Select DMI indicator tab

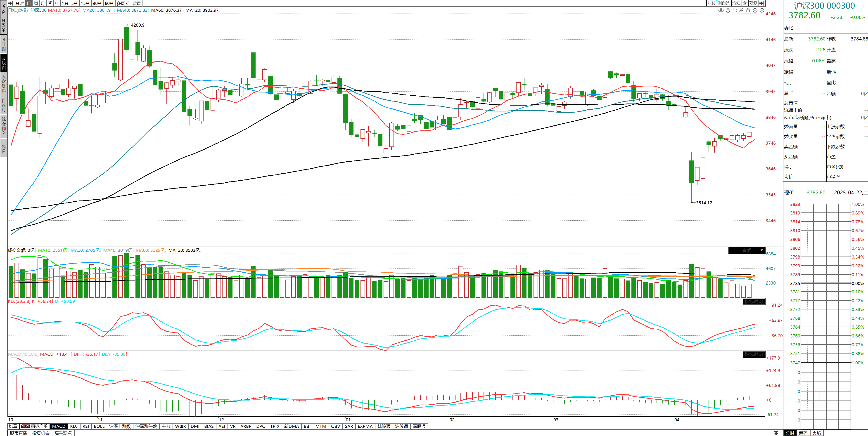pyautogui.click(x=195, y=426)
